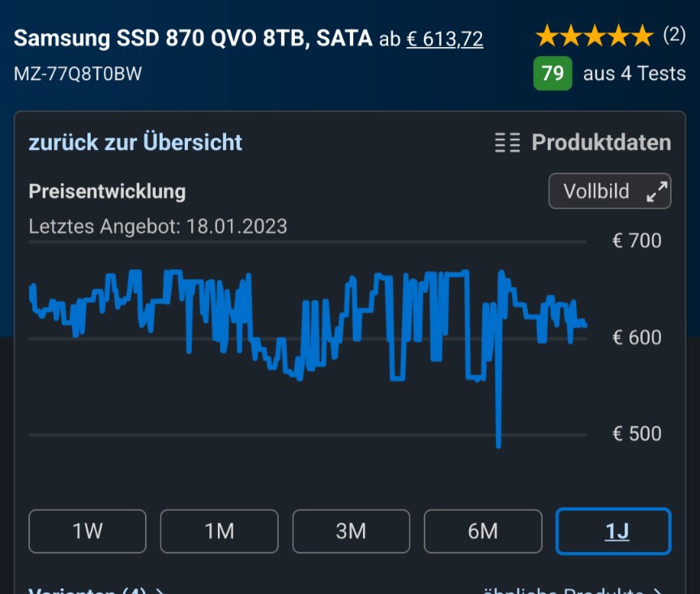Click the (2) review count
The width and height of the screenshot is (700, 594).
pyautogui.click(x=674, y=35)
